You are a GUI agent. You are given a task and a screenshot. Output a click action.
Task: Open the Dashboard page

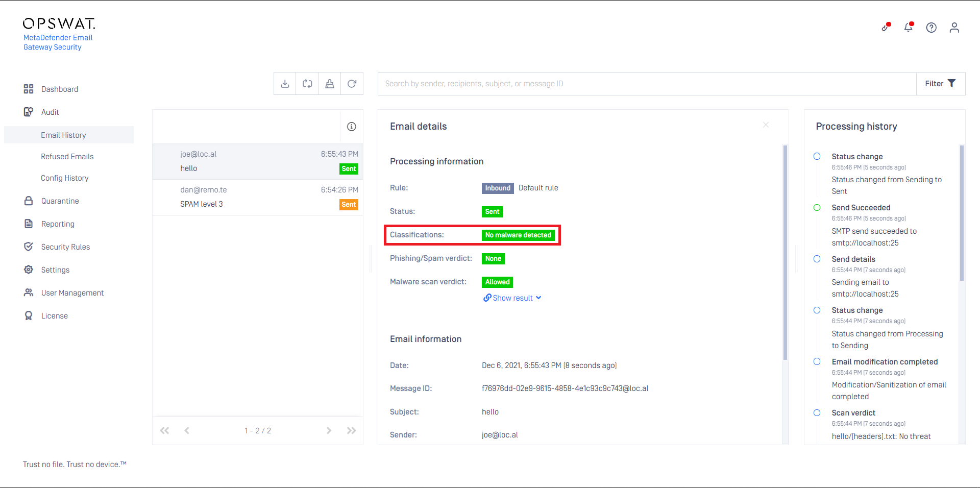point(59,89)
